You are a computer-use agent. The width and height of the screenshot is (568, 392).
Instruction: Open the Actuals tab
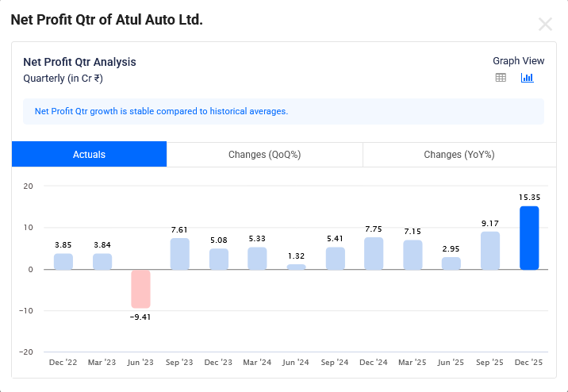(x=89, y=155)
